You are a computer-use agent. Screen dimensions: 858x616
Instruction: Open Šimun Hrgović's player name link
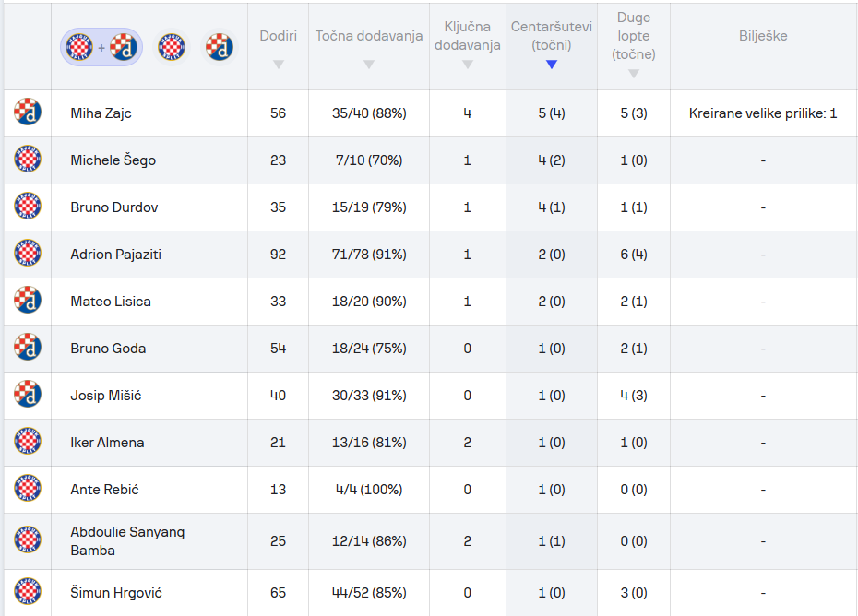tap(116, 593)
